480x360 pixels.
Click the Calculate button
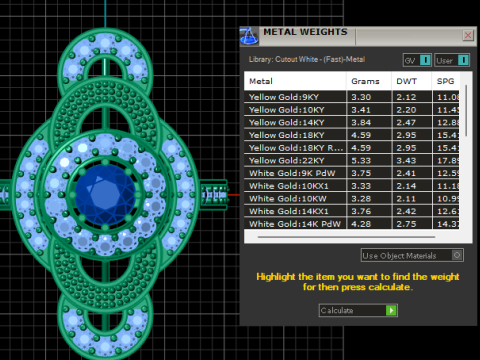click(x=358, y=310)
